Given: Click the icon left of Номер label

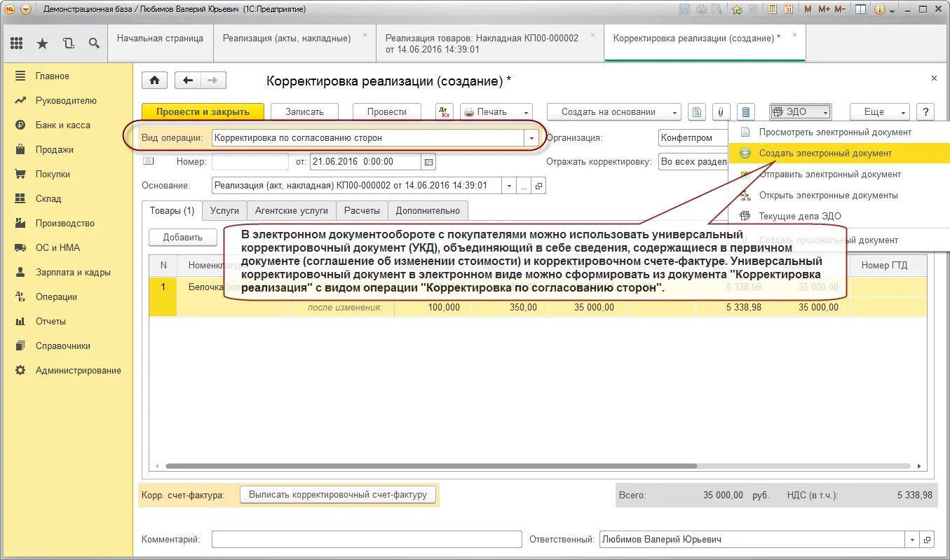Looking at the screenshot, I should coord(148,161).
